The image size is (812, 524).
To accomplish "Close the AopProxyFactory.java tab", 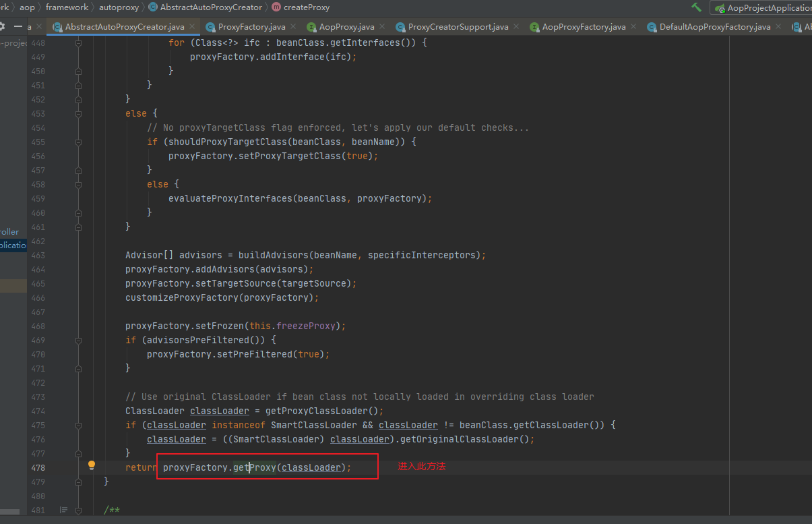I will coord(634,27).
